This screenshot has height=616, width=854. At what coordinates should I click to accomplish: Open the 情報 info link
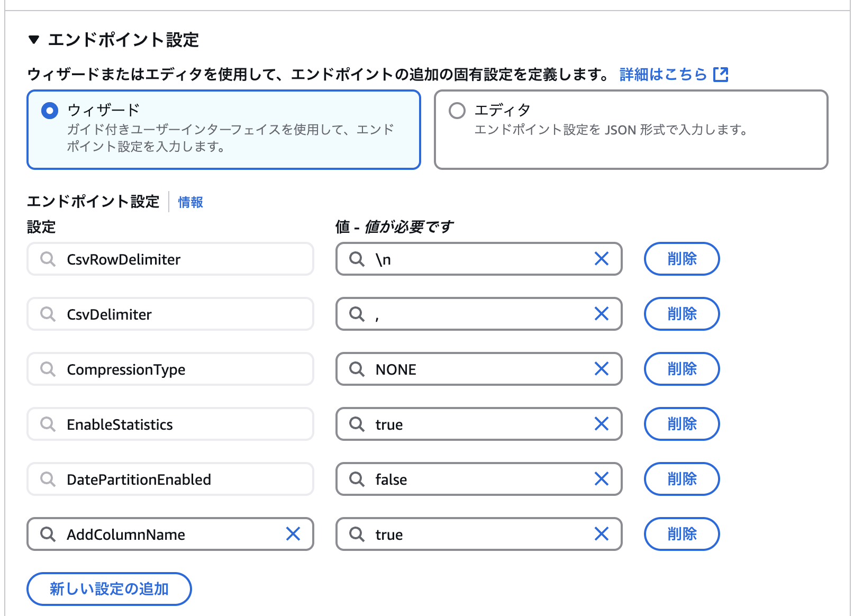190,202
